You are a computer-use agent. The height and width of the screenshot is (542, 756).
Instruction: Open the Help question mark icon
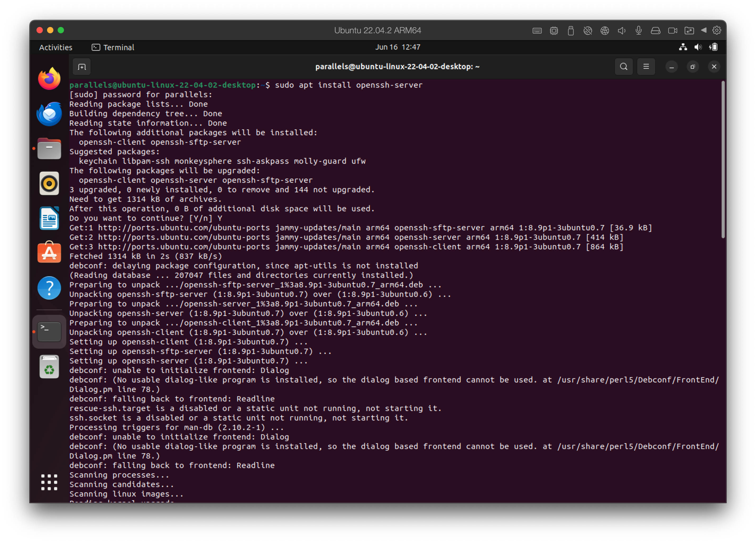tap(49, 288)
